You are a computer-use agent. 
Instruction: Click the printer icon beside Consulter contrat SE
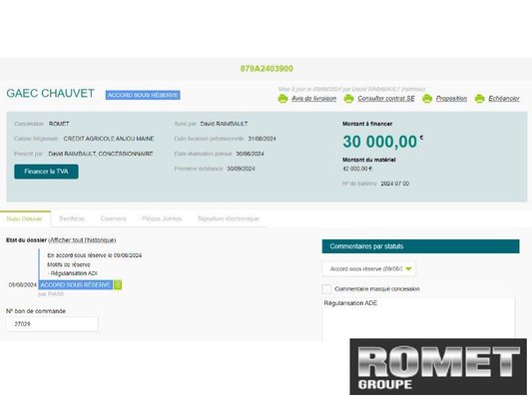tap(348, 99)
